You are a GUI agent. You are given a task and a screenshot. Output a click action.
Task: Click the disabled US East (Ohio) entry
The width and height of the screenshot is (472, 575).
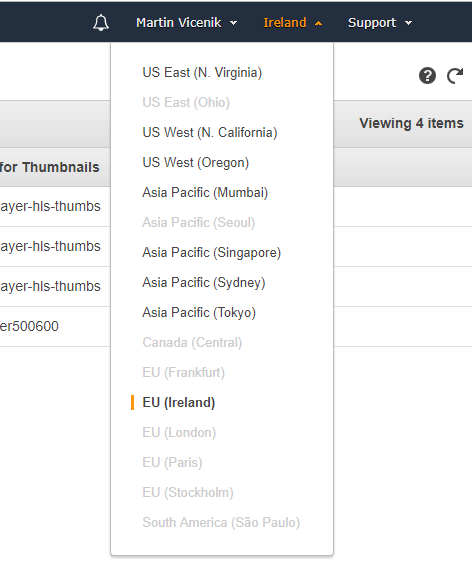point(186,102)
